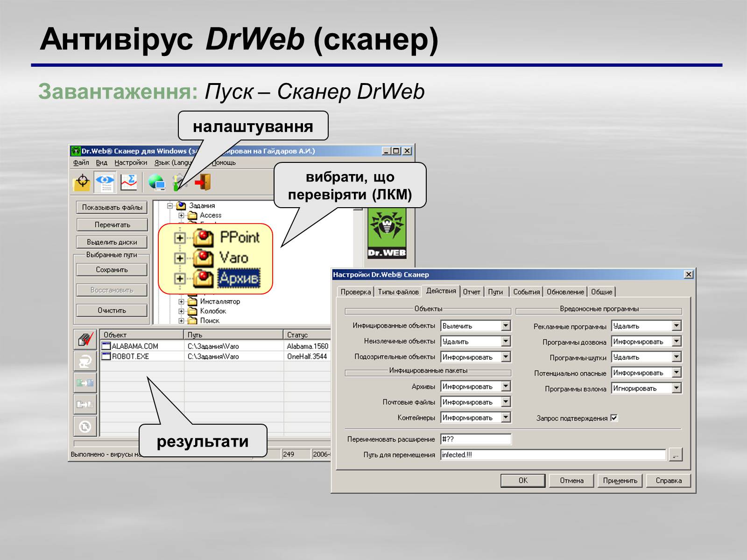This screenshot has height=560, width=747.
Task: Click the Выделить диски button
Action: pyautogui.click(x=112, y=242)
